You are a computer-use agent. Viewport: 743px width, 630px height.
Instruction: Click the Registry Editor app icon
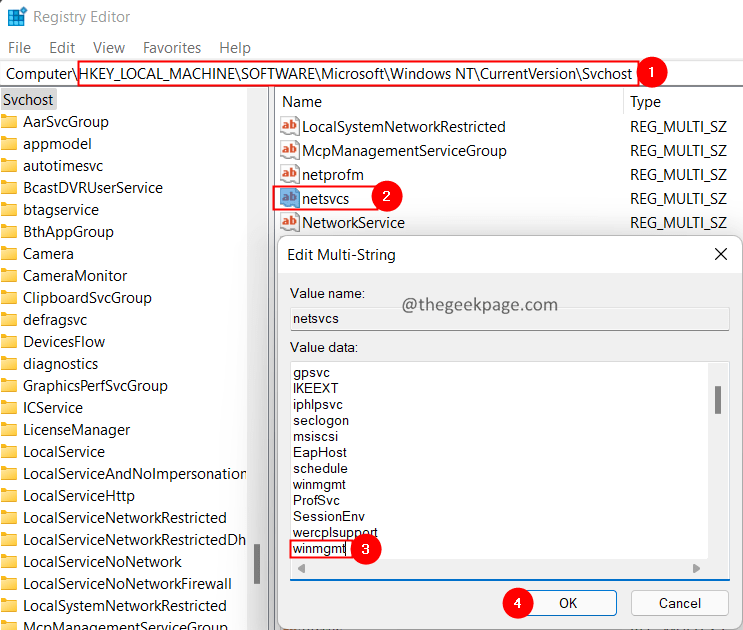point(17,17)
